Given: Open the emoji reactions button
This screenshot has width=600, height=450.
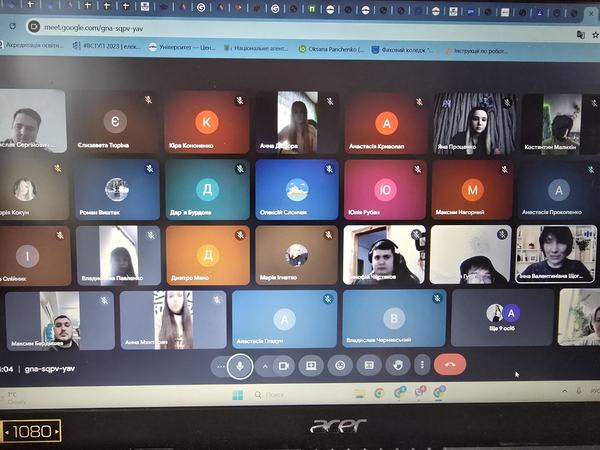Looking at the screenshot, I should tap(340, 366).
